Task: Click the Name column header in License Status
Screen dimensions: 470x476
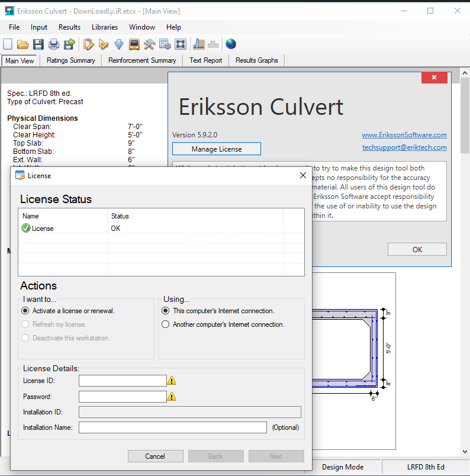Action: tap(63, 216)
